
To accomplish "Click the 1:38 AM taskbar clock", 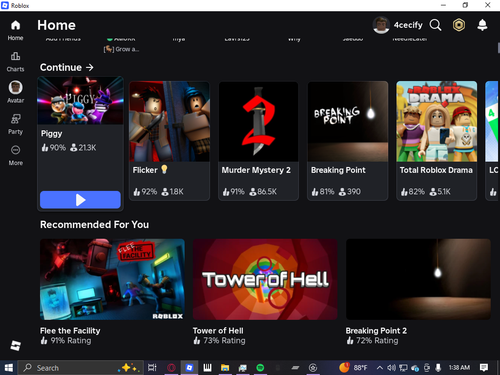I will [459, 368].
